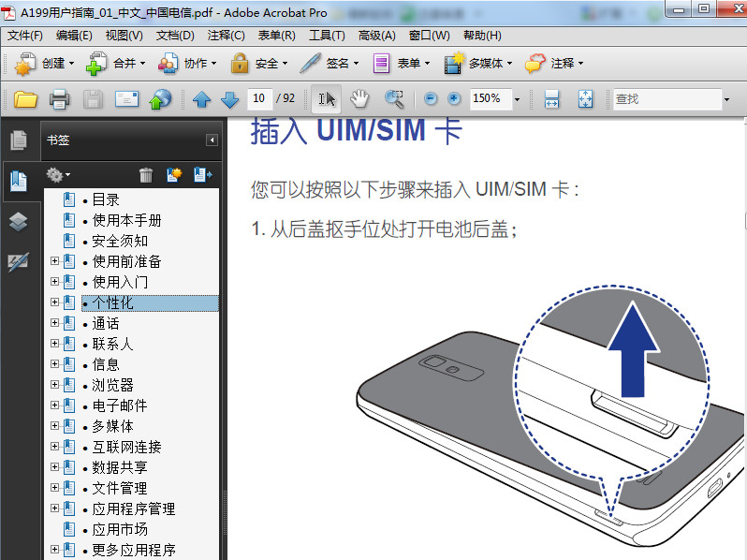Image resolution: width=747 pixels, height=560 pixels.
Task: Open the 注释(C) menu
Action: click(226, 36)
